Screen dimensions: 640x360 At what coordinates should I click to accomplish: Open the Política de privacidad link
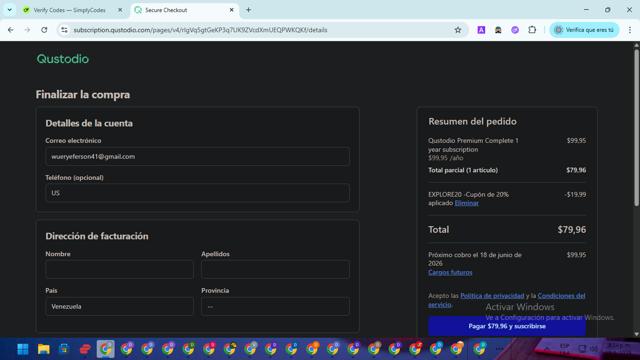pos(492,296)
